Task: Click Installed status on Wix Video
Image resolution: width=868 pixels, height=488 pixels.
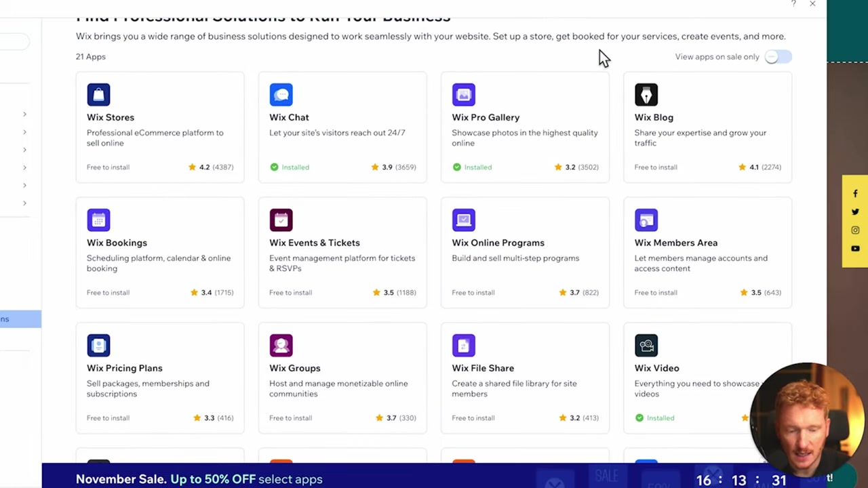Action: [654, 418]
